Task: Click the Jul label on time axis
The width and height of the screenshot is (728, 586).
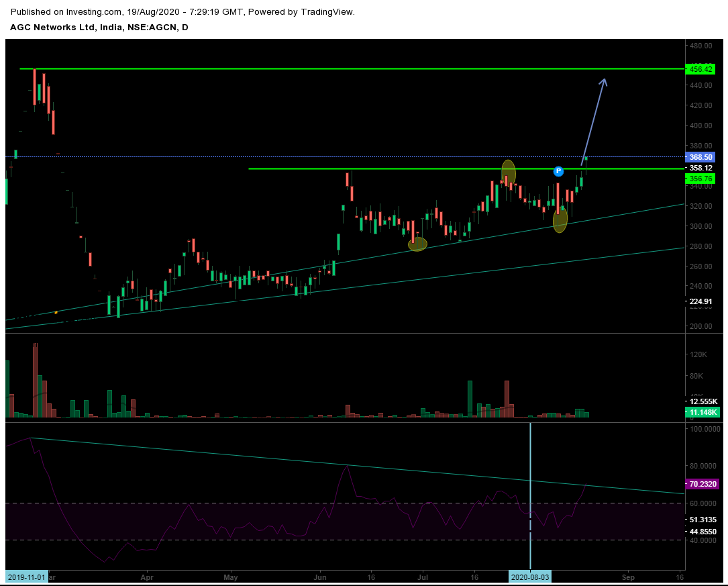Action: (423, 578)
